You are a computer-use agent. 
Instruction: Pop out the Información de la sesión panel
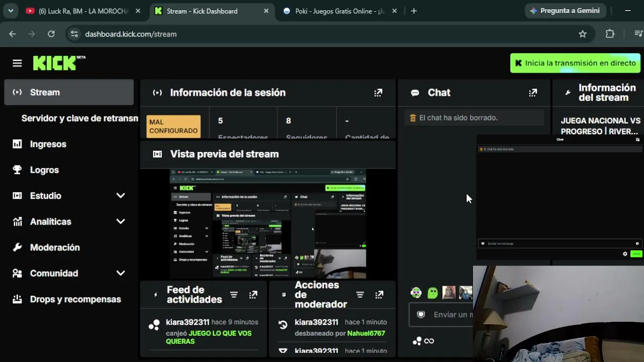[378, 93]
